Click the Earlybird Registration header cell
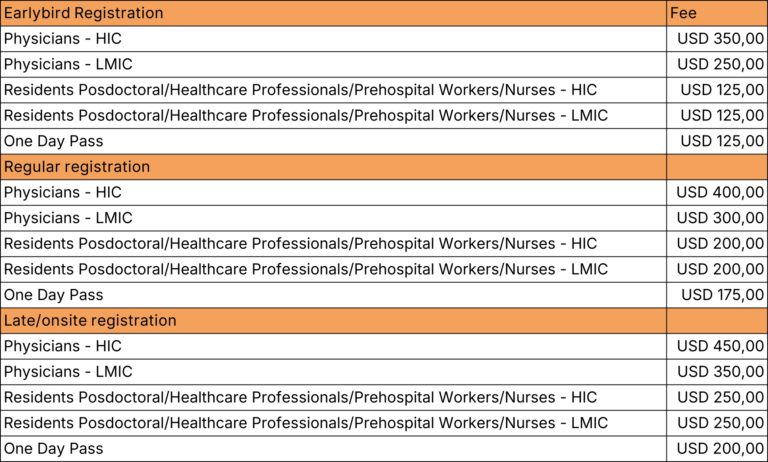 pos(83,13)
